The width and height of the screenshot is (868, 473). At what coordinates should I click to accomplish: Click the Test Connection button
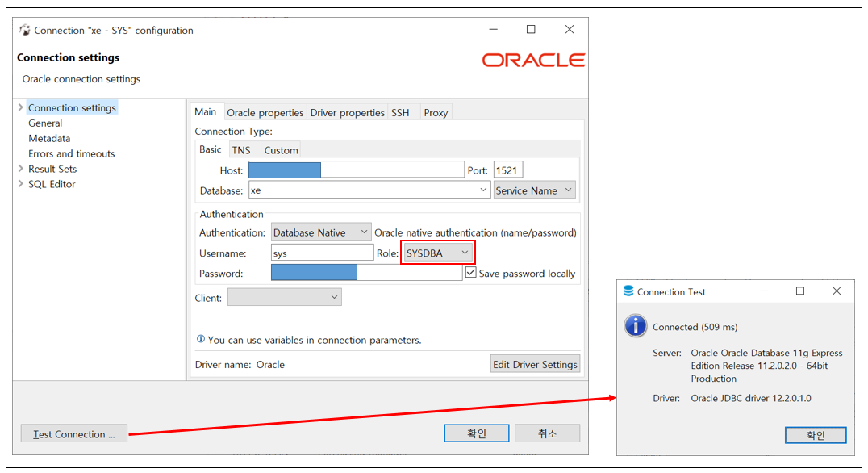tap(74, 433)
